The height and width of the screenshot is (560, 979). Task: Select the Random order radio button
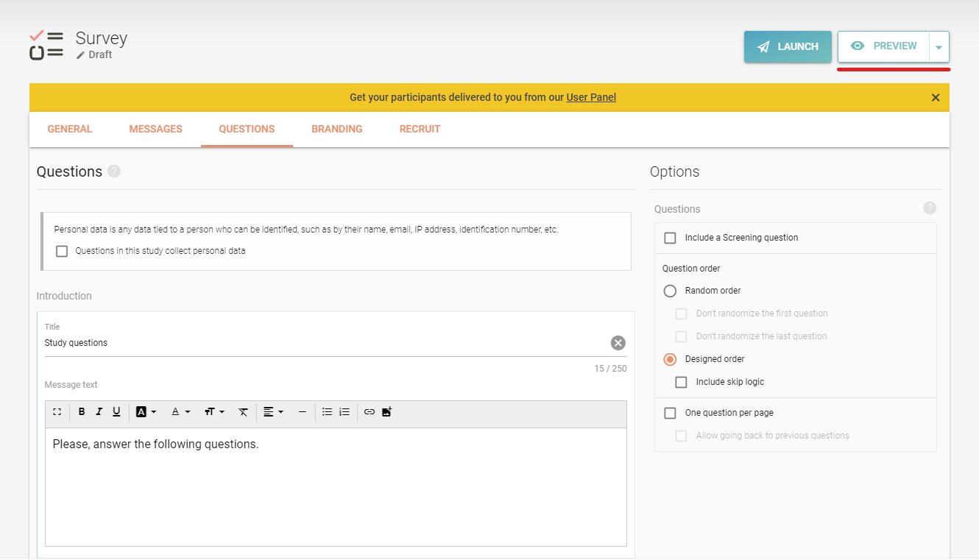670,291
